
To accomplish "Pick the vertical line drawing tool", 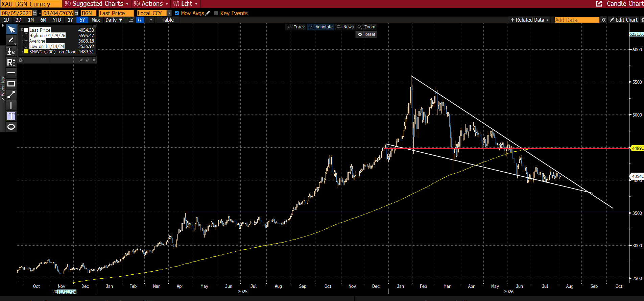I will point(11,105).
